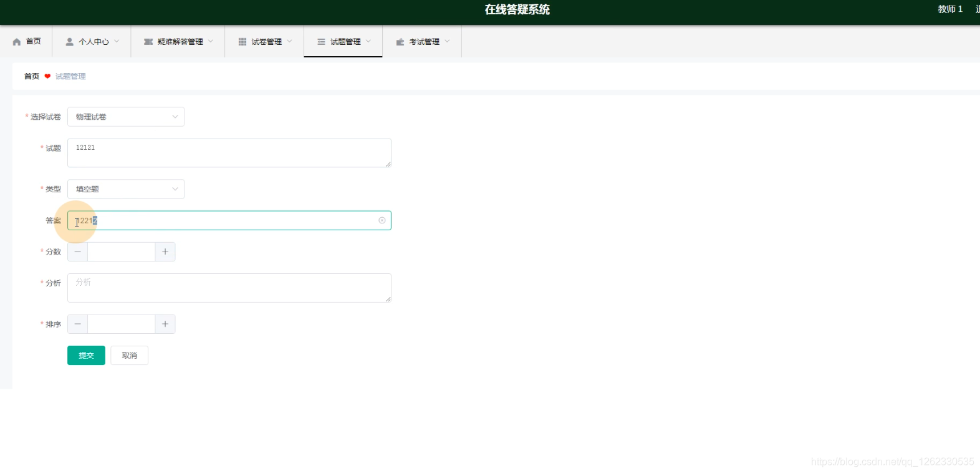Click the 首页 breadcrumb link

point(32,76)
